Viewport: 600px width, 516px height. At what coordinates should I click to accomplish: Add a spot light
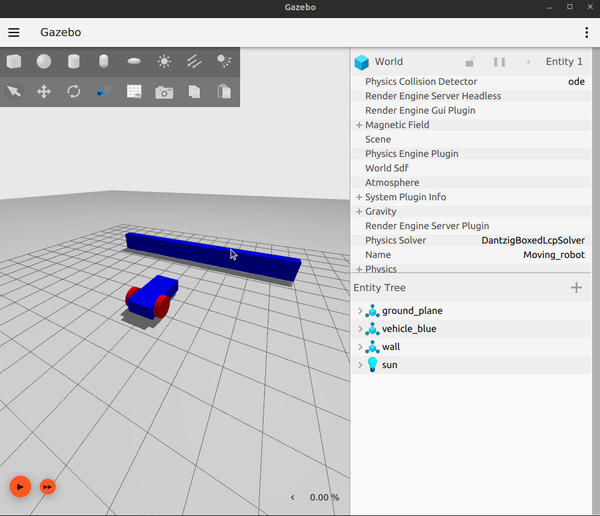tap(224, 61)
